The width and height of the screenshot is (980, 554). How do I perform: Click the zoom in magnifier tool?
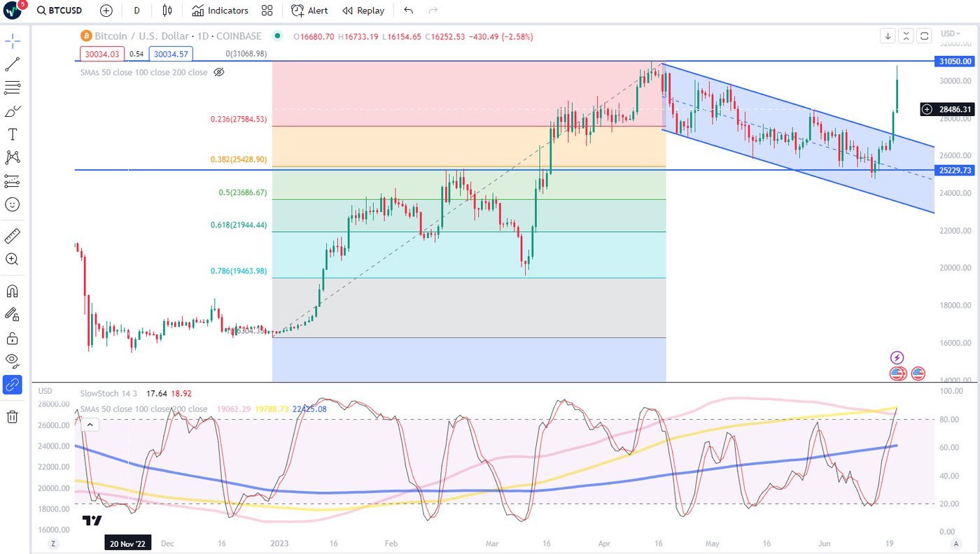tap(13, 259)
